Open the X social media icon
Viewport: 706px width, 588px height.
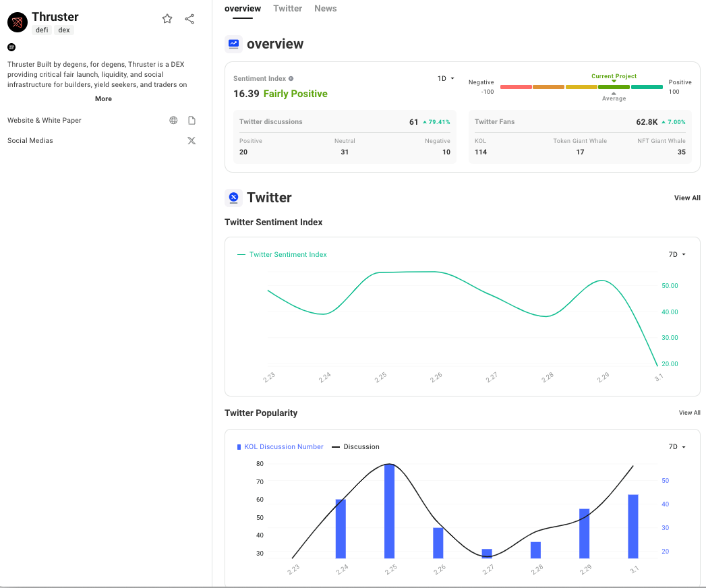tap(192, 141)
